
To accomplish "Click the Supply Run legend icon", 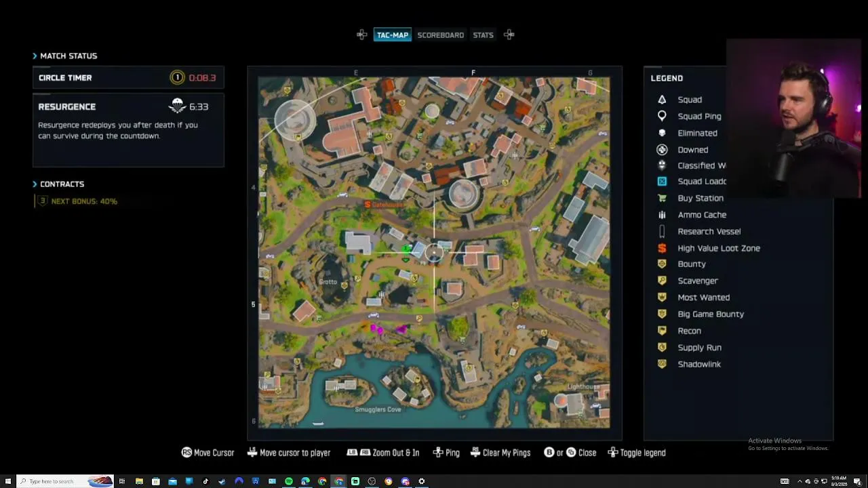I will click(662, 347).
